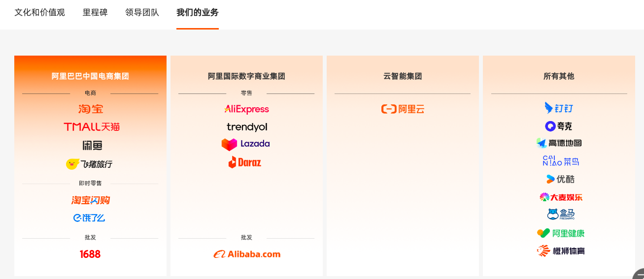This screenshot has height=279, width=644.
Task: Open the Freshippo 盒马 logo
Action: pos(561,215)
